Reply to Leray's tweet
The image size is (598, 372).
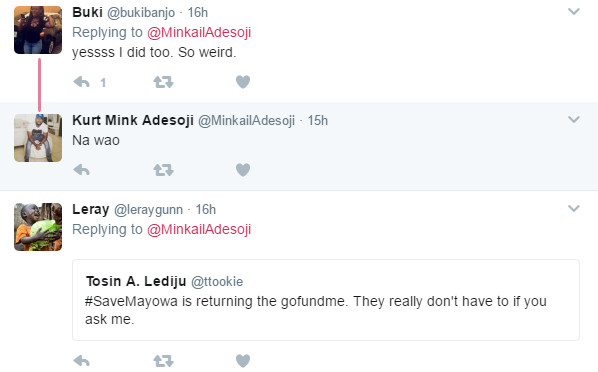[81, 361]
